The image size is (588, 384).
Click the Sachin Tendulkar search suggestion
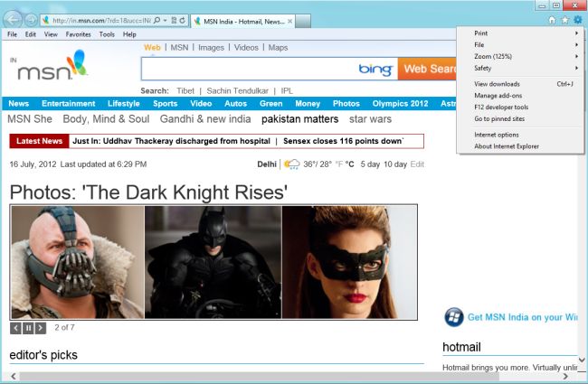point(237,90)
